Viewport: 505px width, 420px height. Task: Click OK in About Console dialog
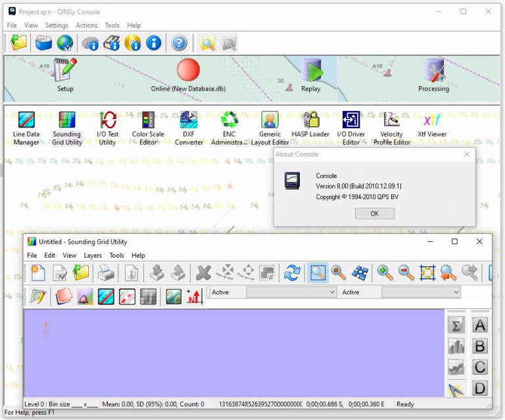[x=375, y=214]
